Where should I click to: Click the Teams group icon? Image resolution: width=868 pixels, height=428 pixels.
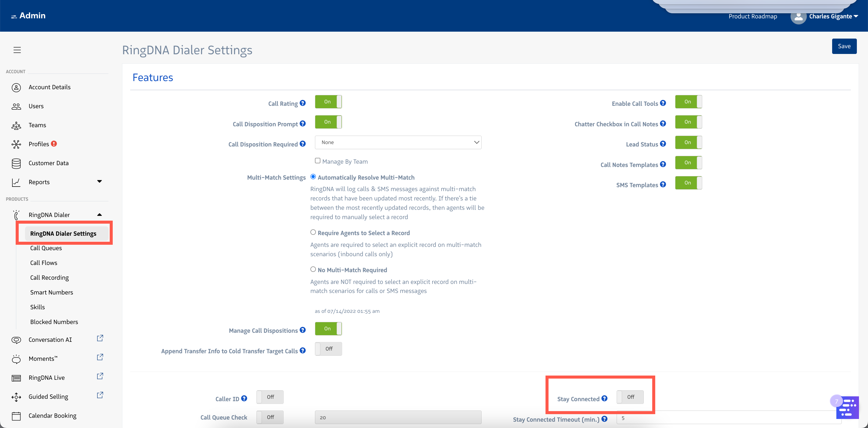(x=16, y=125)
